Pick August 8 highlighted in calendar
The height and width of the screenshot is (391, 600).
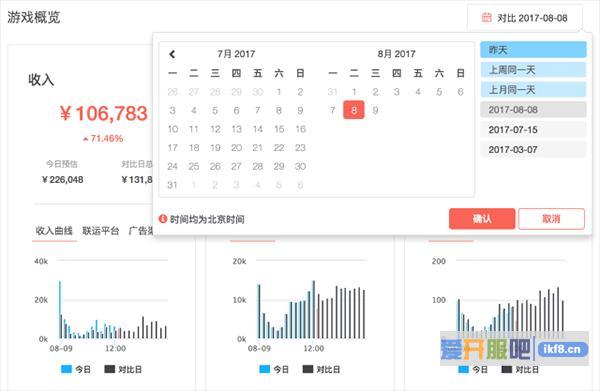point(354,110)
